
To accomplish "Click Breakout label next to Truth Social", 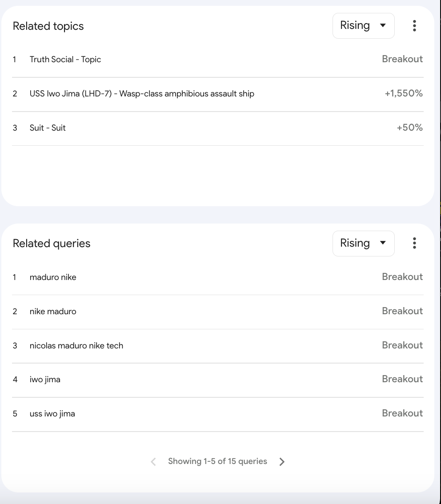I will (402, 59).
